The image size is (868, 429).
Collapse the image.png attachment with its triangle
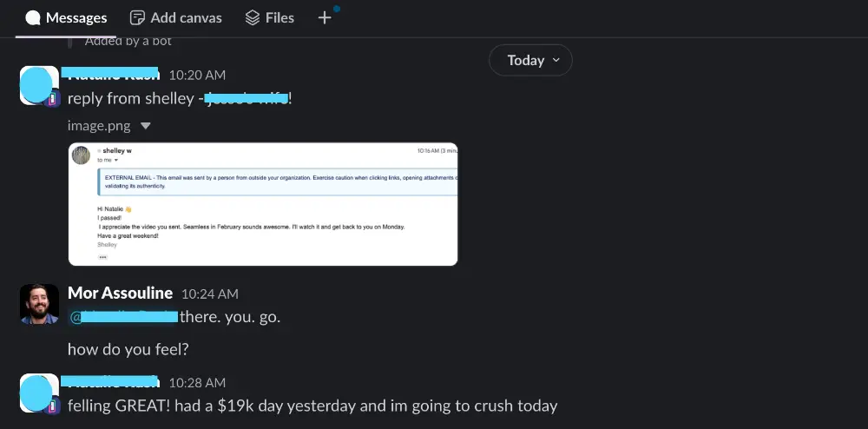(146, 126)
